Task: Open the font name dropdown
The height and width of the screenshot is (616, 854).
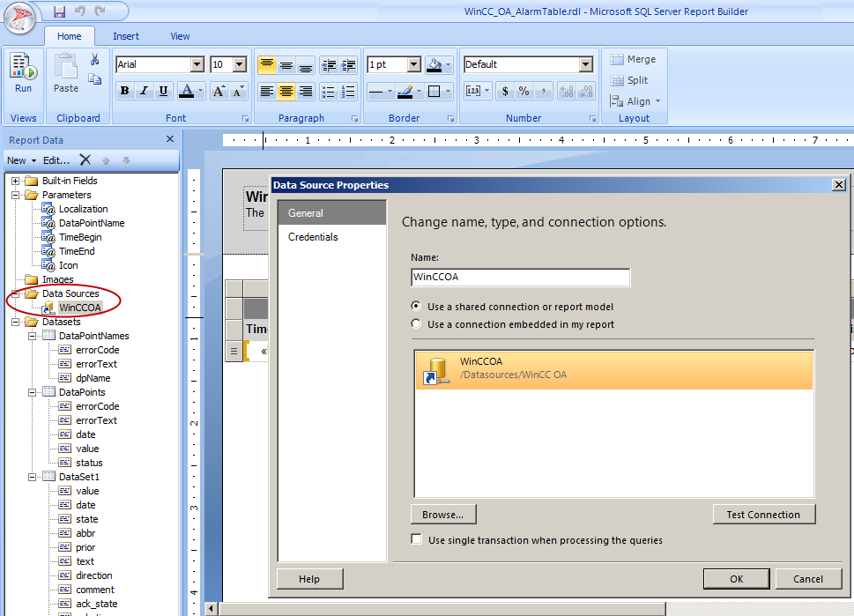Action: click(x=197, y=64)
